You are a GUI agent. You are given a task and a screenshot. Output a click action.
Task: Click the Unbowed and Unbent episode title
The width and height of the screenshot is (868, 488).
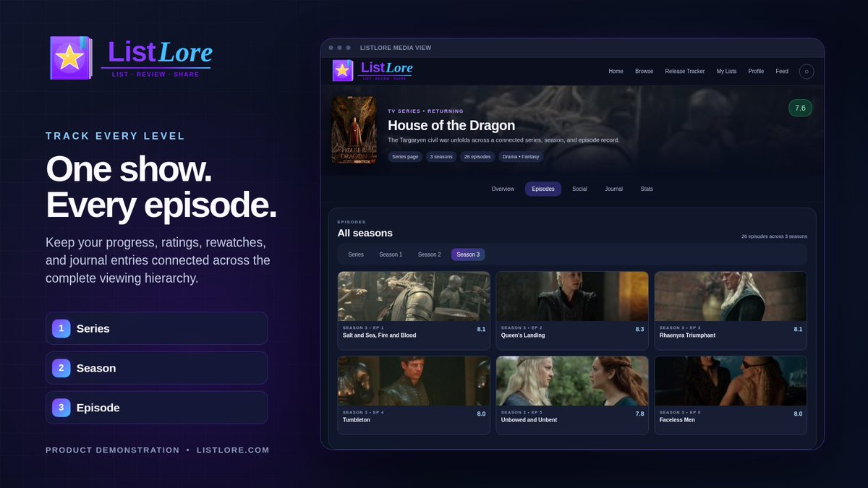coord(529,420)
